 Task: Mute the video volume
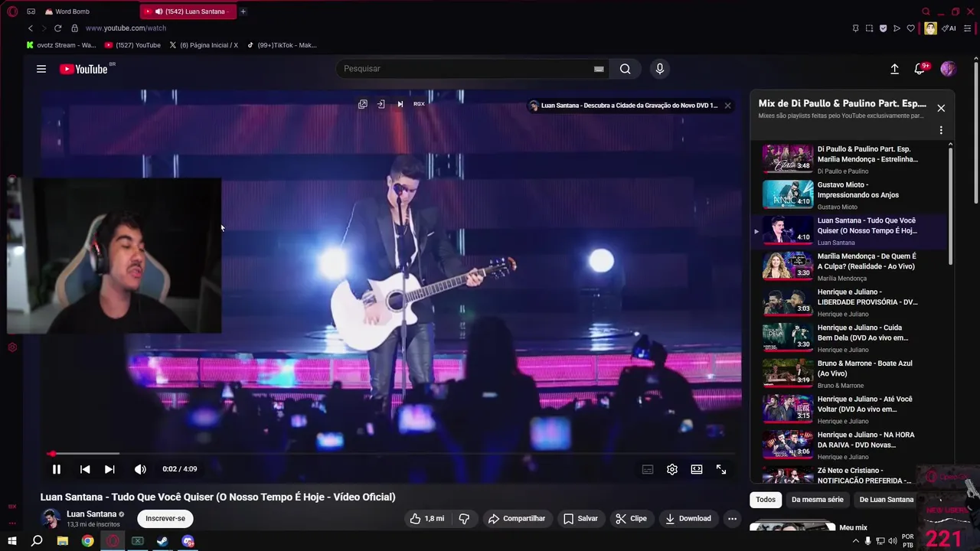point(140,469)
